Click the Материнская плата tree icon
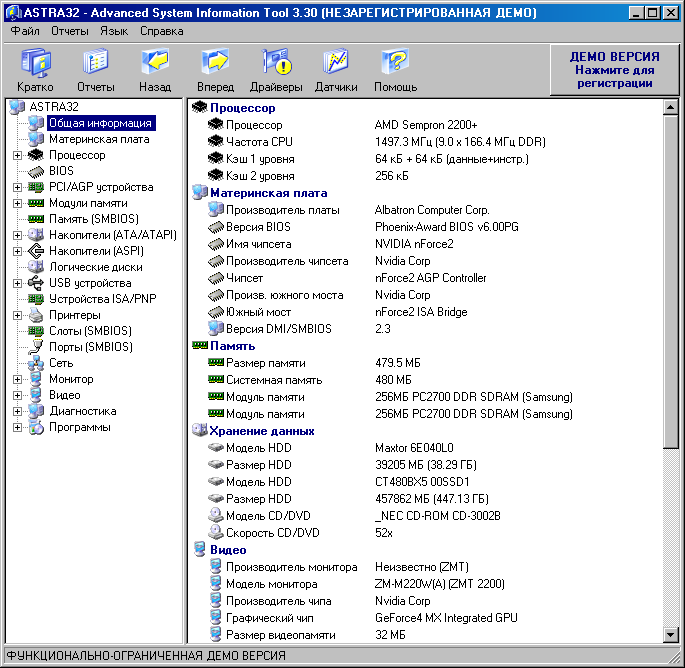Screen dimensions: 685x668 36,139
